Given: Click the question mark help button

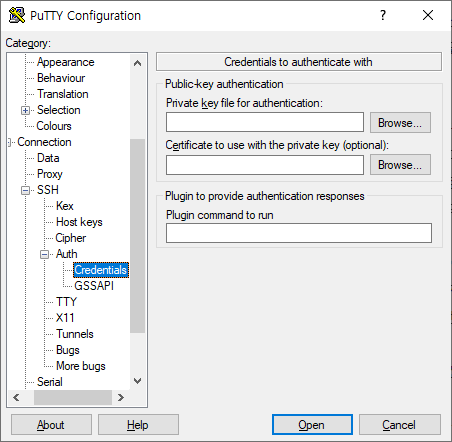Looking at the screenshot, I should pyautogui.click(x=383, y=15).
